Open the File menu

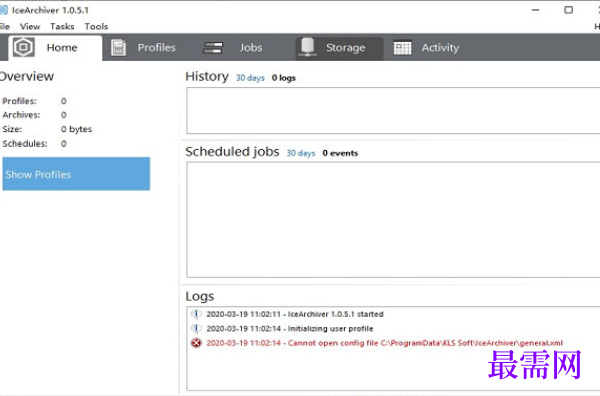tap(5, 26)
